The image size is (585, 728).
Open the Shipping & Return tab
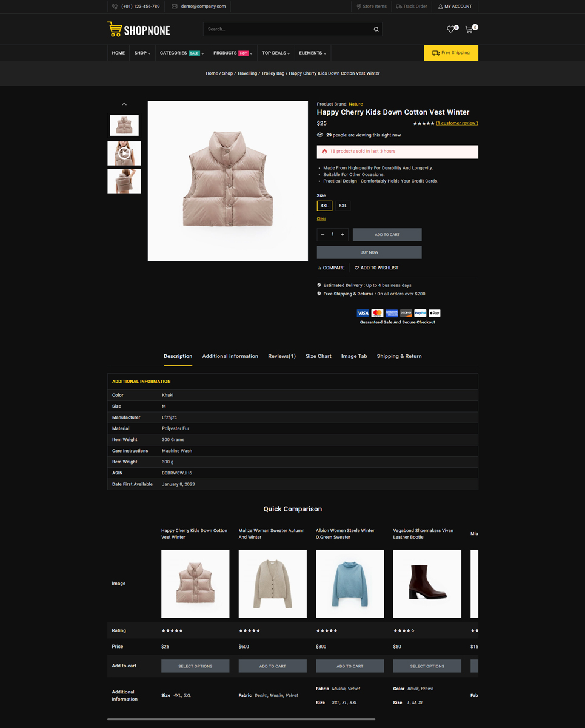tap(399, 356)
